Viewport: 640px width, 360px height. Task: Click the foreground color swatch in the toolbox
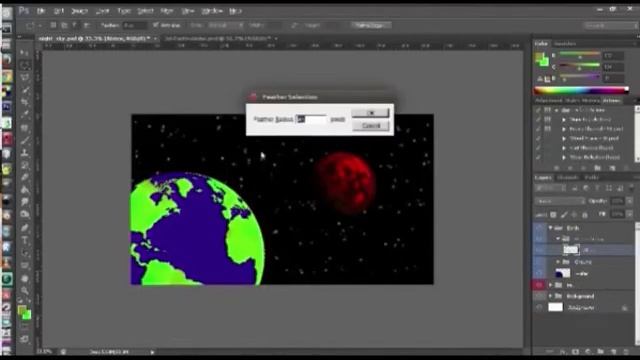22,311
